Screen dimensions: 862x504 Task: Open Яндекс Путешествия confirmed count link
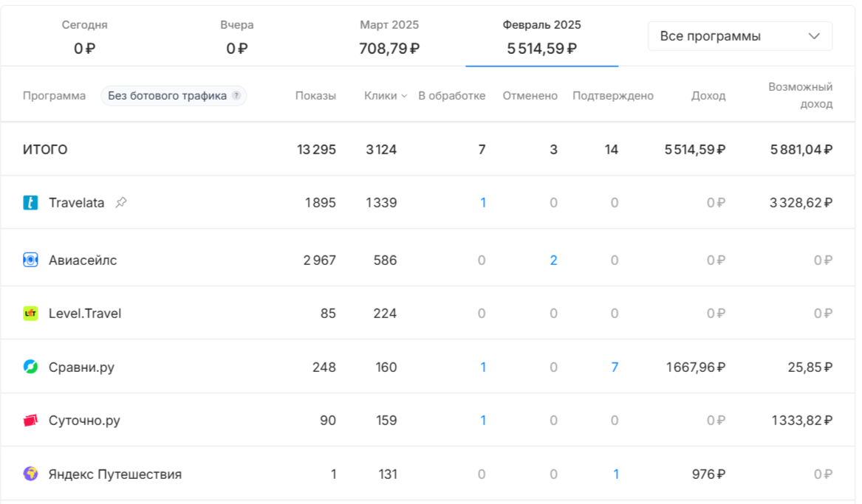coord(616,474)
